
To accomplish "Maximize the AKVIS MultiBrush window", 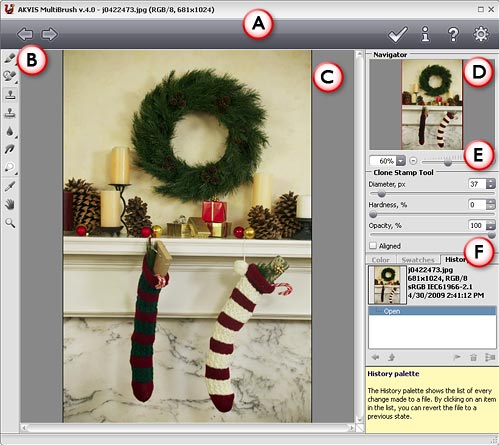I will point(481,9).
